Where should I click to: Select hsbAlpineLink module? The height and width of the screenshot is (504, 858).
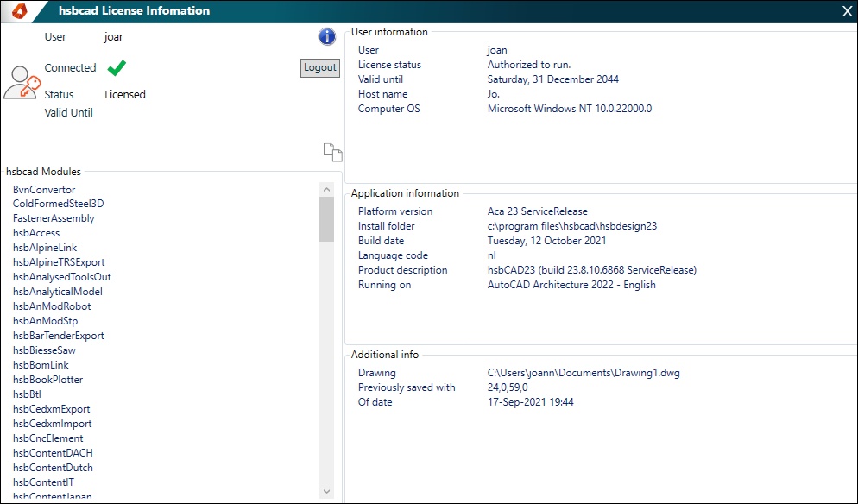click(x=45, y=248)
